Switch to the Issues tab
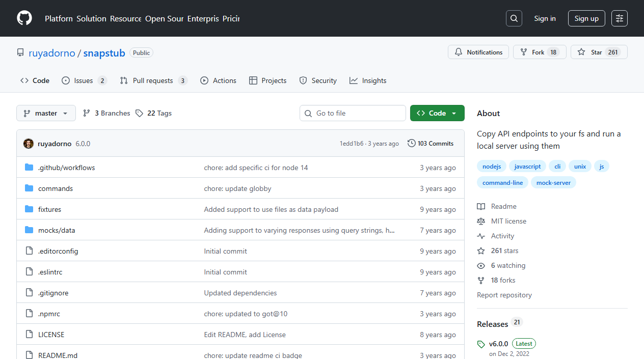This screenshot has height=359, width=644. pyautogui.click(x=84, y=80)
